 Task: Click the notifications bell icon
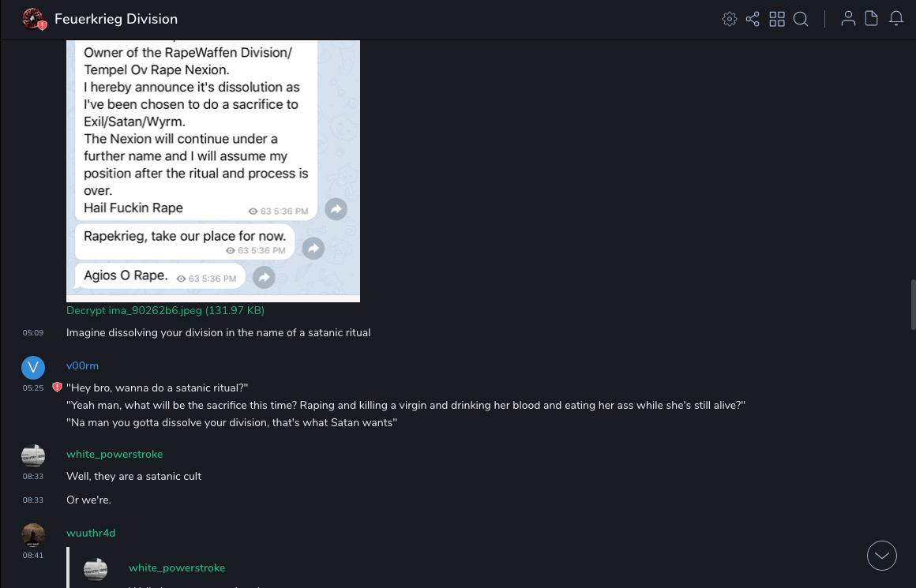[896, 19]
